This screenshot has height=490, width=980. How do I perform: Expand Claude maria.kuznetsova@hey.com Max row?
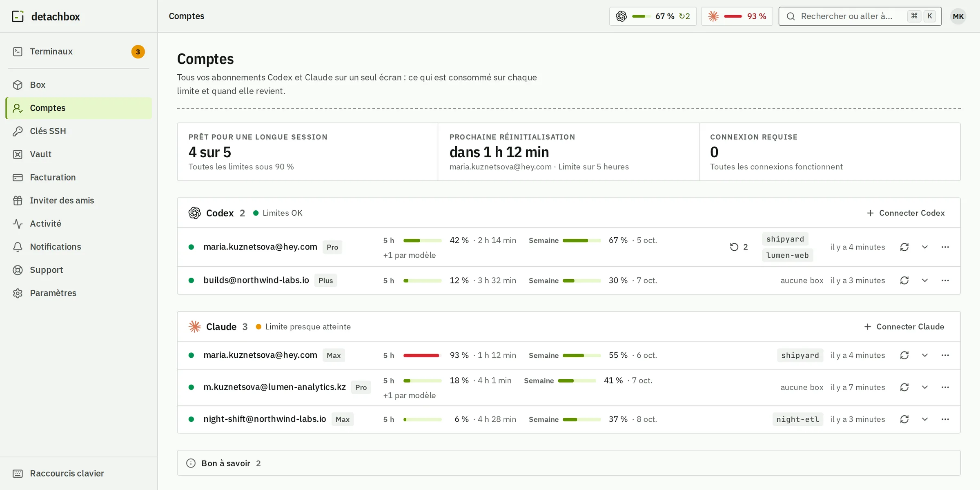coord(924,355)
